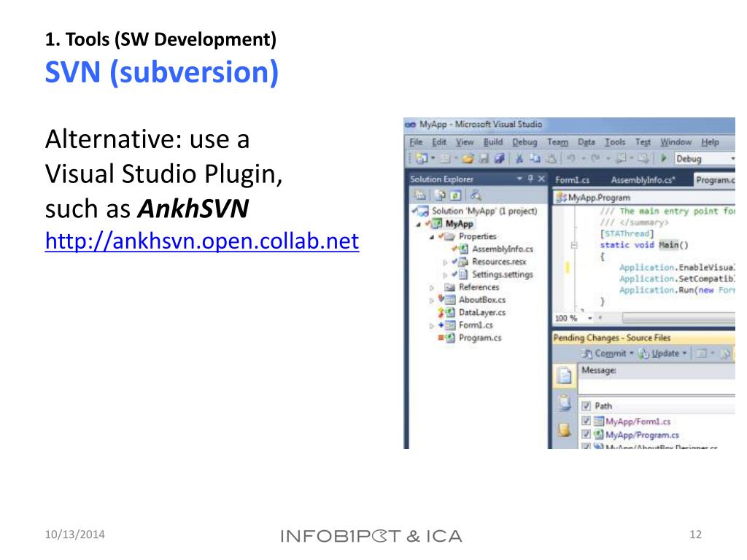Image resolution: width=747 pixels, height=560 pixels.
Task: Select the Solution 'MyApp' (1 project) node
Action: pyautogui.click(x=484, y=211)
